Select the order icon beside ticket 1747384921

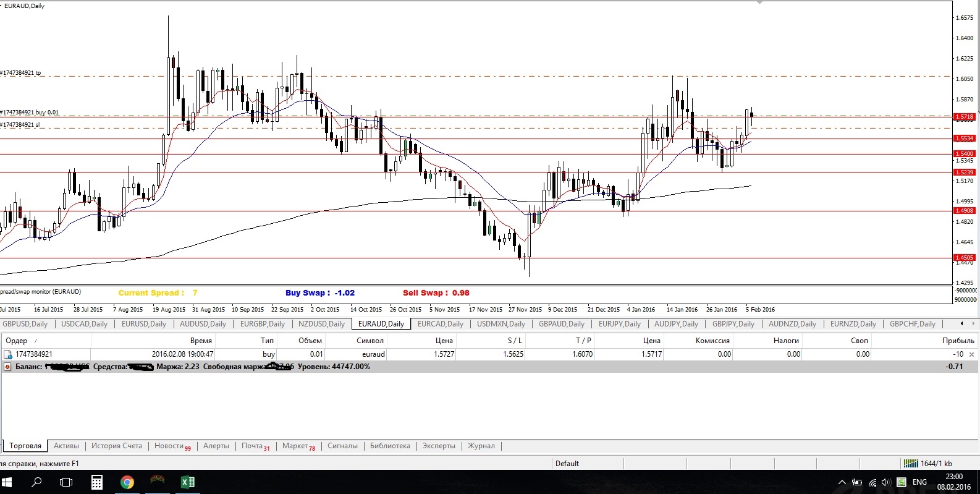(8, 354)
